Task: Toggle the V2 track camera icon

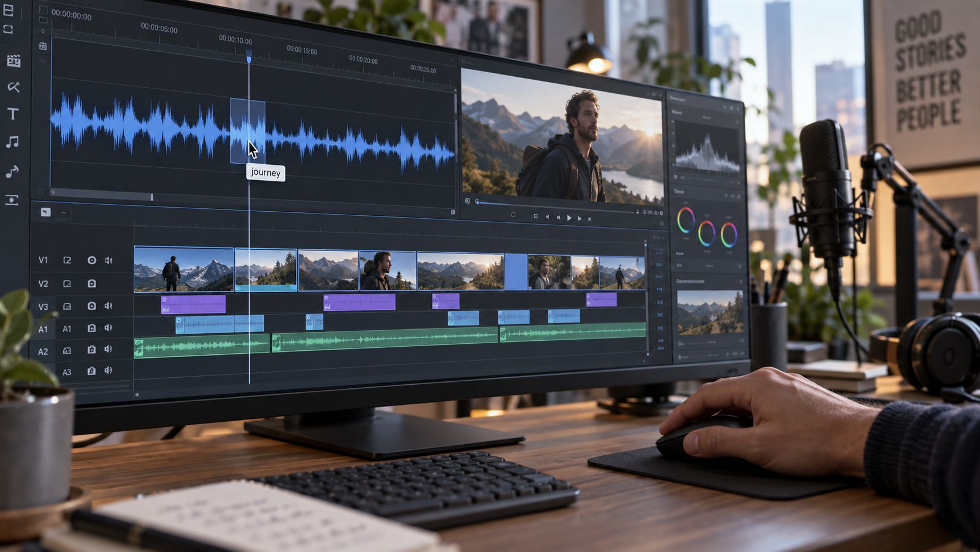Action: click(92, 283)
